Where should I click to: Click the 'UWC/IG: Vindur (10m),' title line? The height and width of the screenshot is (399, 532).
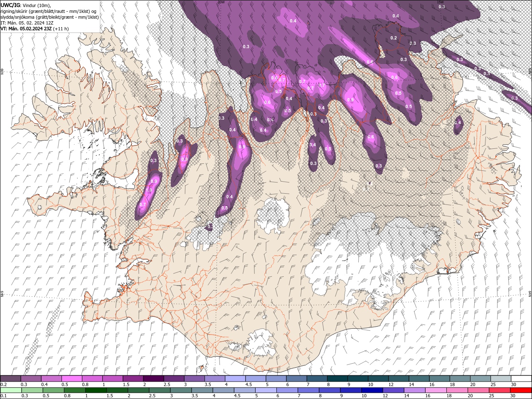click(25, 5)
